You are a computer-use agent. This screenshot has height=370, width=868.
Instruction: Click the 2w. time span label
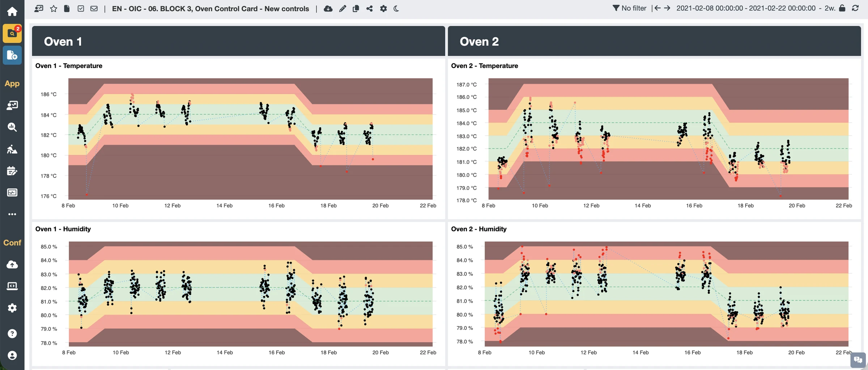[x=830, y=8]
